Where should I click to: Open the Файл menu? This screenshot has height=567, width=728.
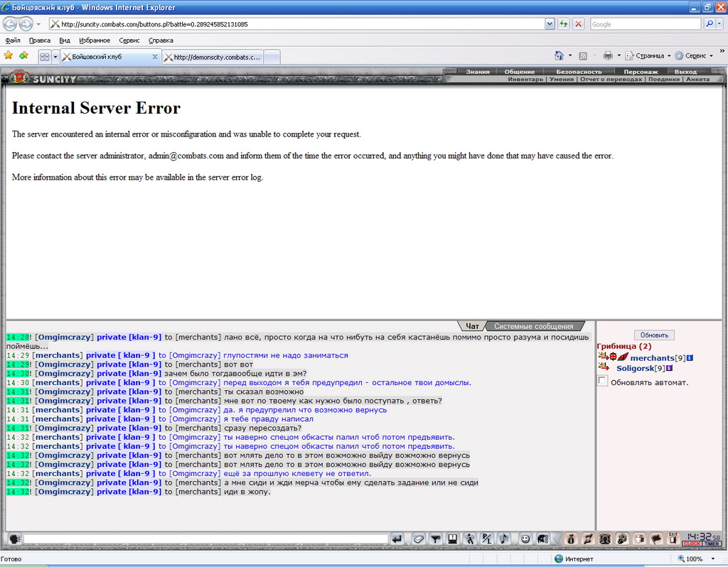coord(13,40)
